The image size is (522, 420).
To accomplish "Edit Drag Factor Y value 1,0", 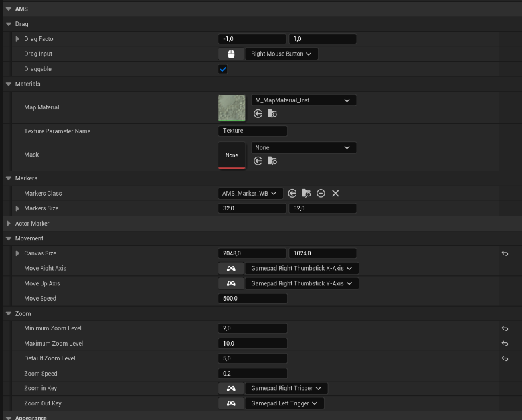I will 322,39.
